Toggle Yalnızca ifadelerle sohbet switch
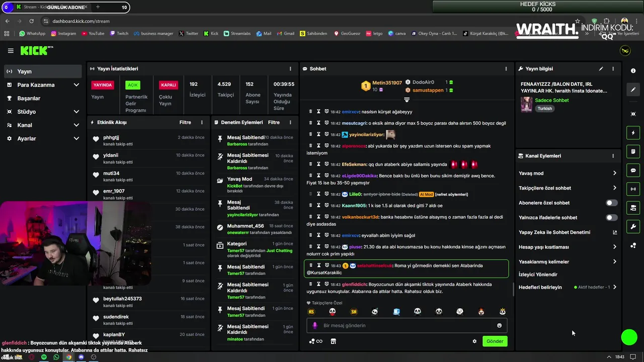Screen dimensions: 644x362 [x=611, y=218]
